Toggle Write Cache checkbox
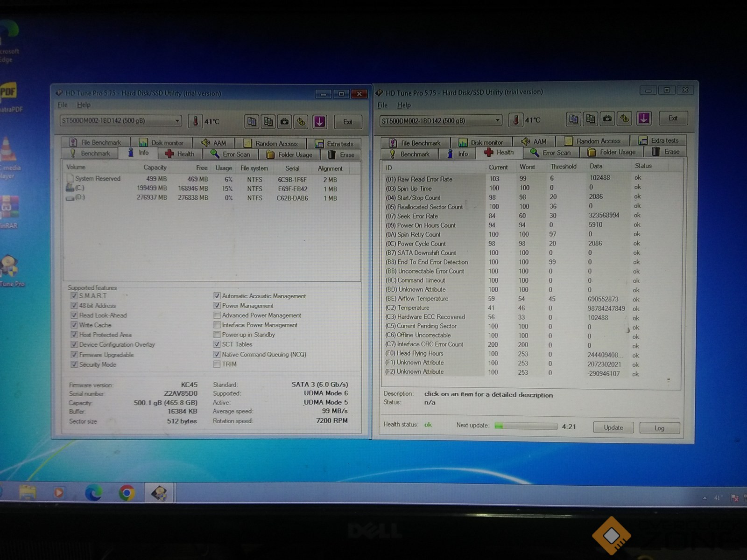This screenshot has width=747, height=560. [x=74, y=325]
